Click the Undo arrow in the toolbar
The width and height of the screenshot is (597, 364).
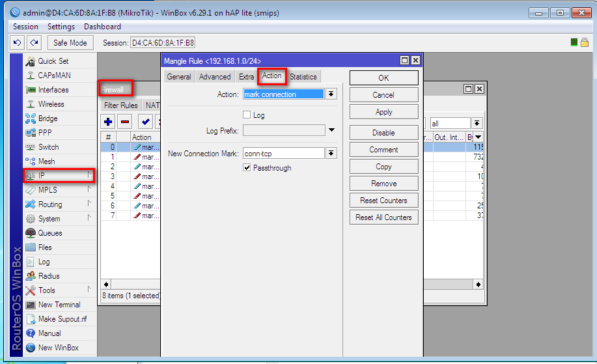(17, 42)
